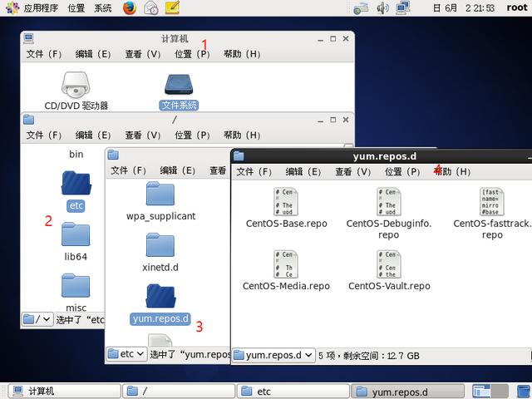532x399 pixels.
Task: Open 编辑 (E) menu in the / window
Action: pos(93,135)
